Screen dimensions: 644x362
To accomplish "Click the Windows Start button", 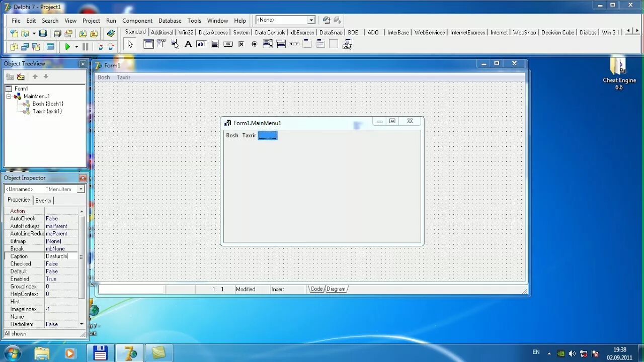I will [x=12, y=352].
